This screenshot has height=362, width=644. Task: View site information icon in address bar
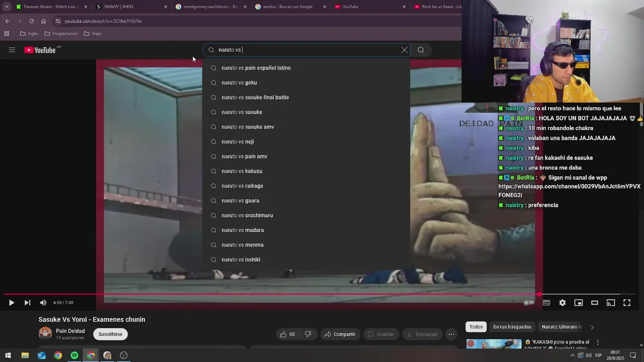58,21
